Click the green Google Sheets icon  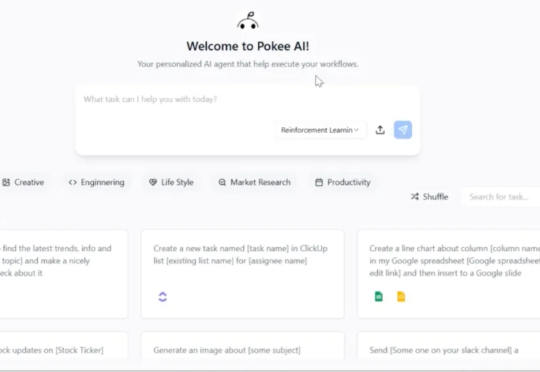(378, 296)
